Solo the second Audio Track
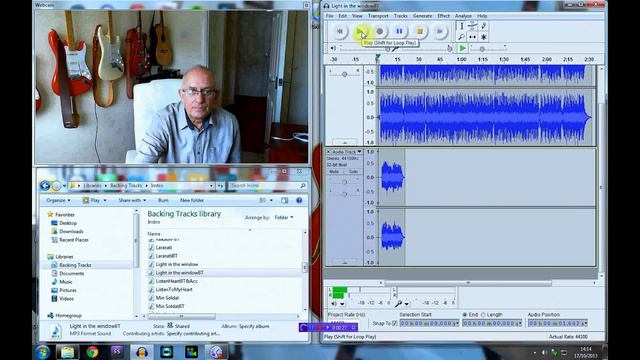Viewport: 640px width, 360px height. [353, 171]
